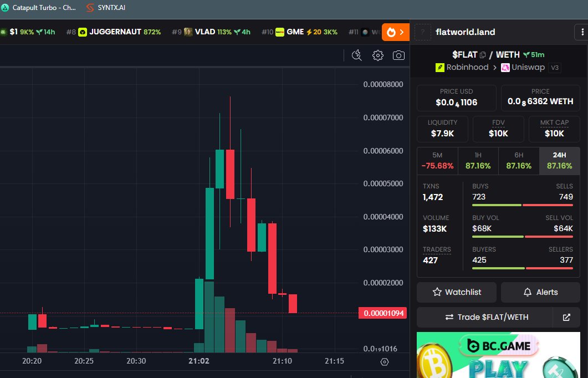This screenshot has height=378, width=588.
Task: Select the 24H timeframe tab
Action: [560, 161]
